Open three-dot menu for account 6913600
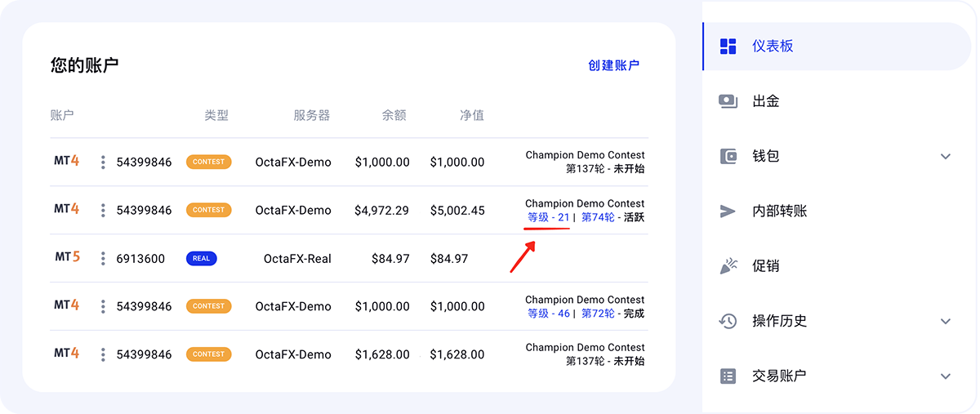Screen dimensions: 980x414 click(103, 259)
